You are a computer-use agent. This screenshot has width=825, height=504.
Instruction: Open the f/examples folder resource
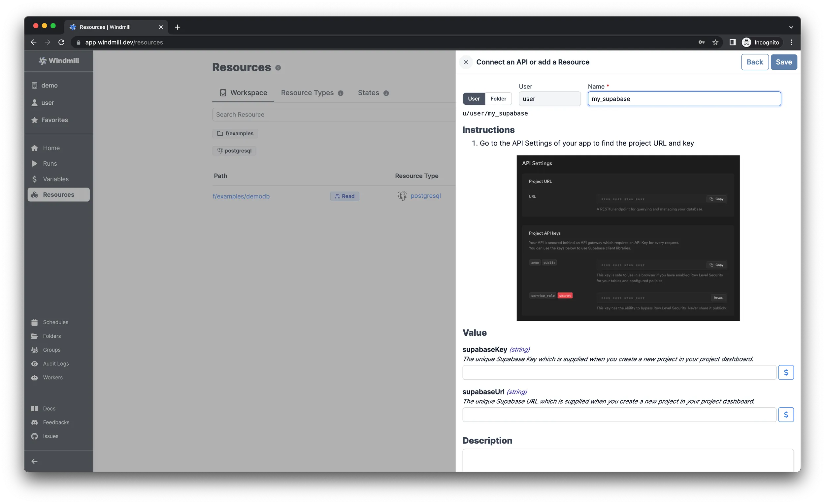click(x=239, y=133)
